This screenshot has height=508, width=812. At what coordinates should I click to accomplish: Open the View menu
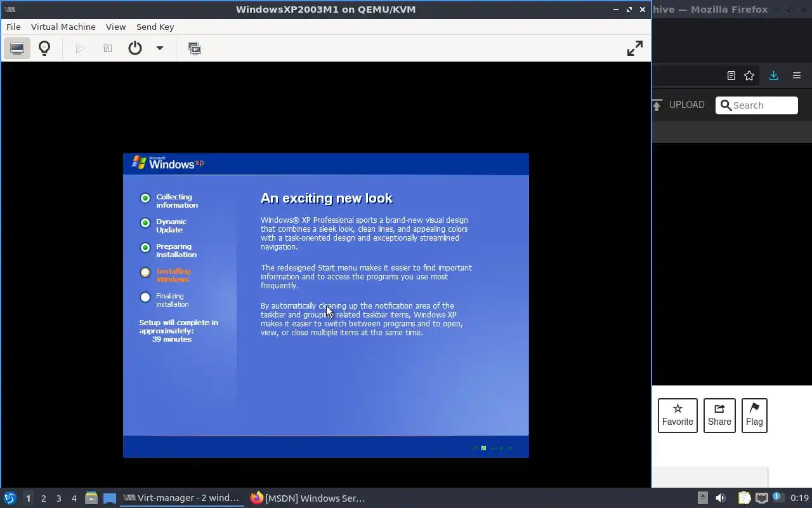pyautogui.click(x=116, y=27)
